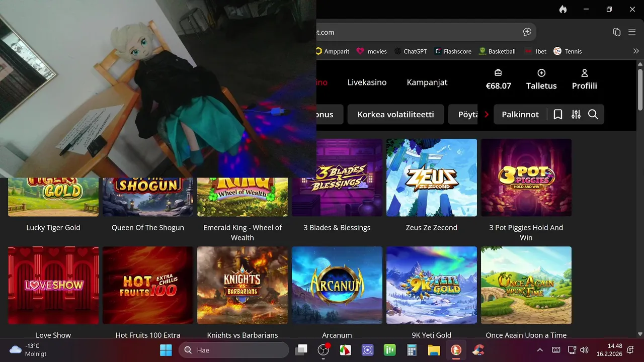Open the browser hamburger menu
Image resolution: width=644 pixels, height=362 pixels.
point(632,32)
